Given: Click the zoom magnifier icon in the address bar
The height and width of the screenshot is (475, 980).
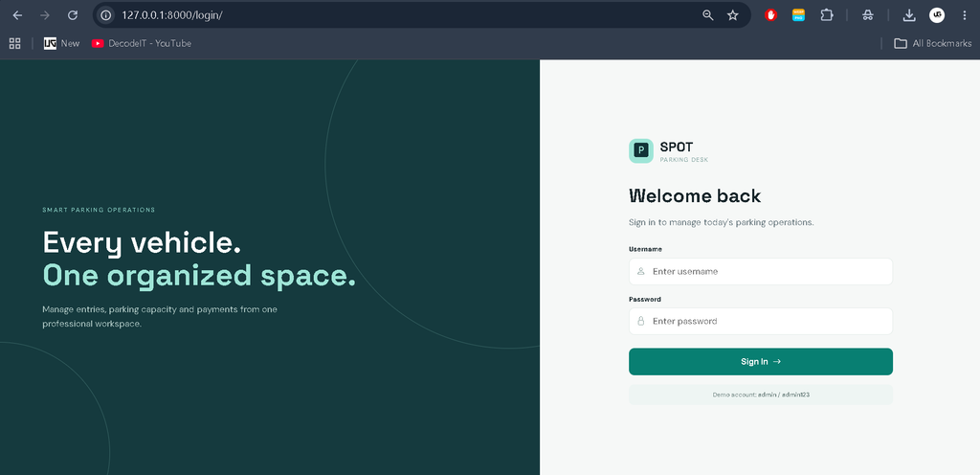Looking at the screenshot, I should pos(708,15).
